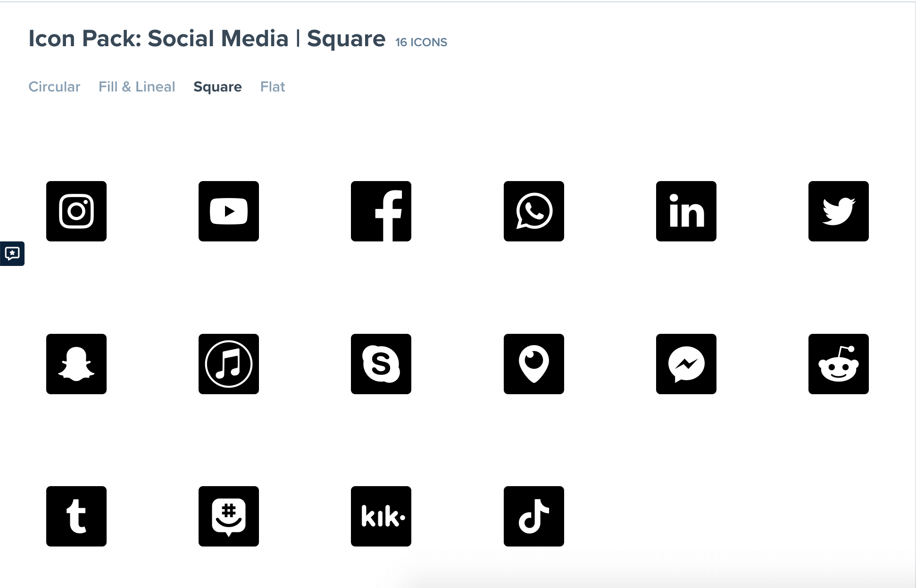Open the GroupMe icon

click(229, 516)
